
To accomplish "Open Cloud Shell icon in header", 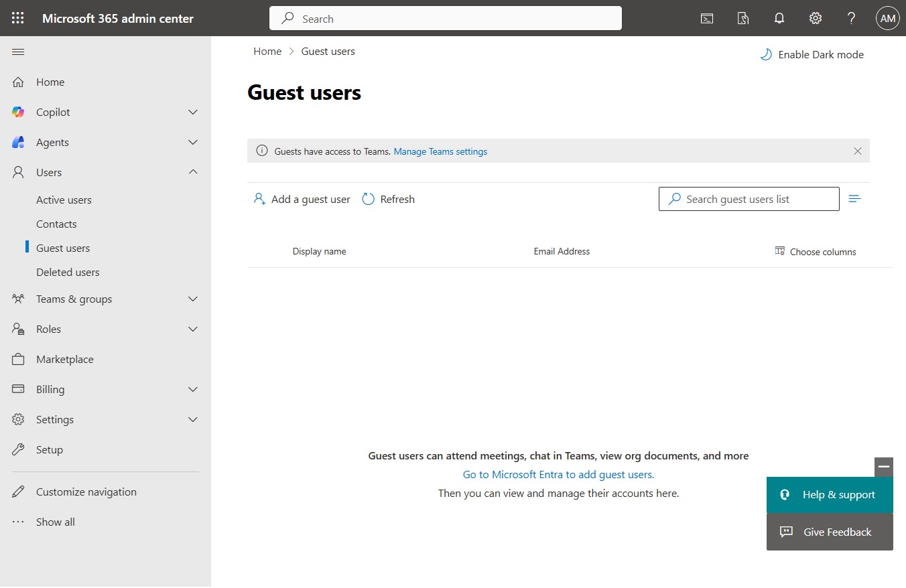I will tap(707, 19).
